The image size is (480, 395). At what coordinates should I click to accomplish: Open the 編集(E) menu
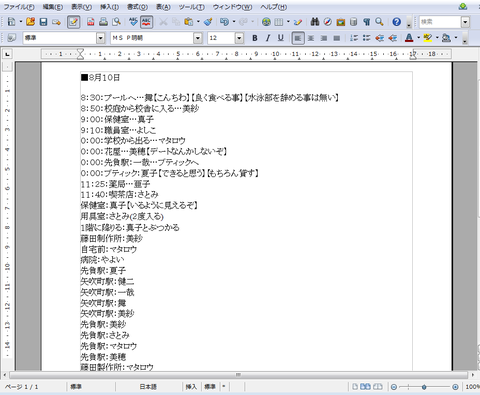(x=53, y=7)
